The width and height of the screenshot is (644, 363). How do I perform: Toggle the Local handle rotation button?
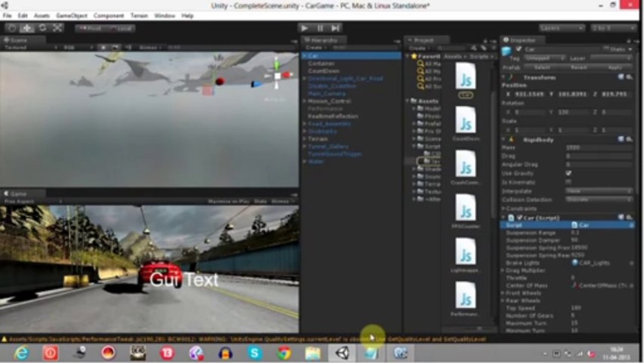pyautogui.click(x=120, y=28)
